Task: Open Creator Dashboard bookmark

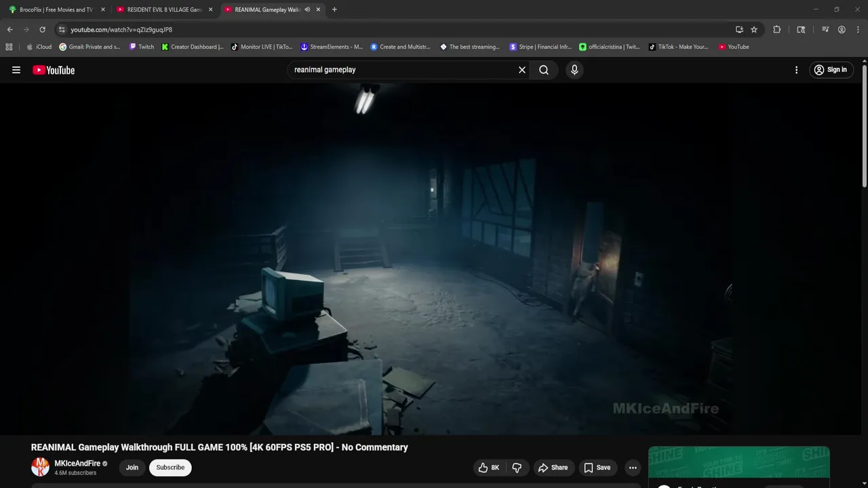Action: click(193, 47)
